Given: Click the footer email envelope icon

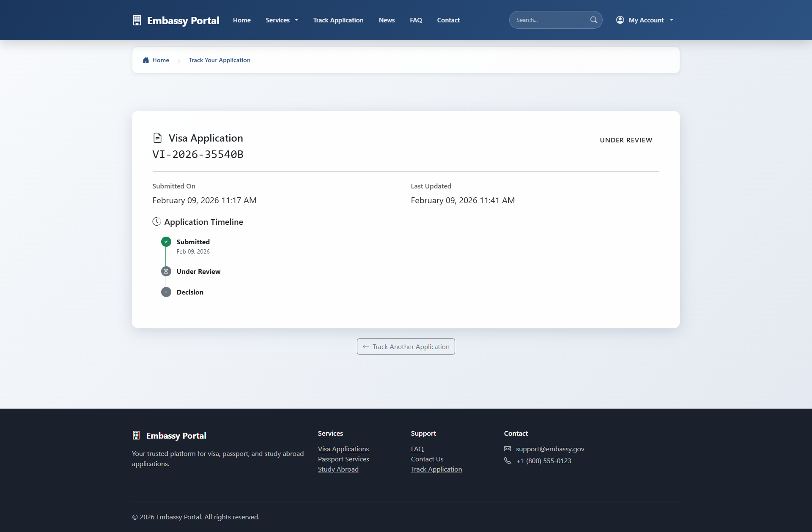Looking at the screenshot, I should 507,449.
